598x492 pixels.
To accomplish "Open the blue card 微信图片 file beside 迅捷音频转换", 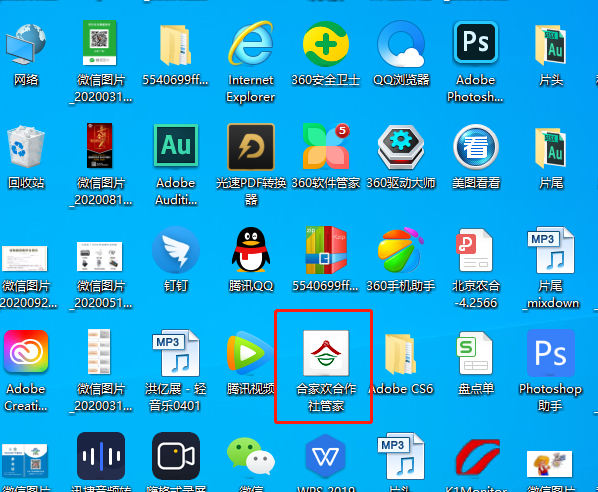I will (x=25, y=461).
